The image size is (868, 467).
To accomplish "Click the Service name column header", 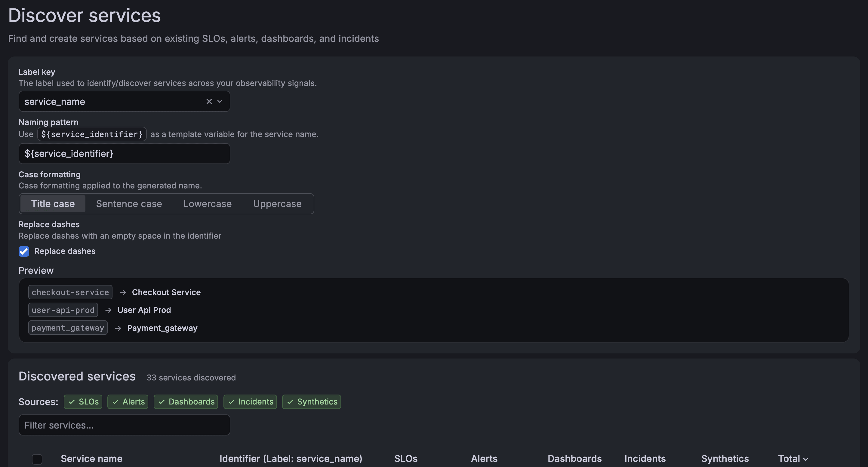I will pyautogui.click(x=92, y=459).
